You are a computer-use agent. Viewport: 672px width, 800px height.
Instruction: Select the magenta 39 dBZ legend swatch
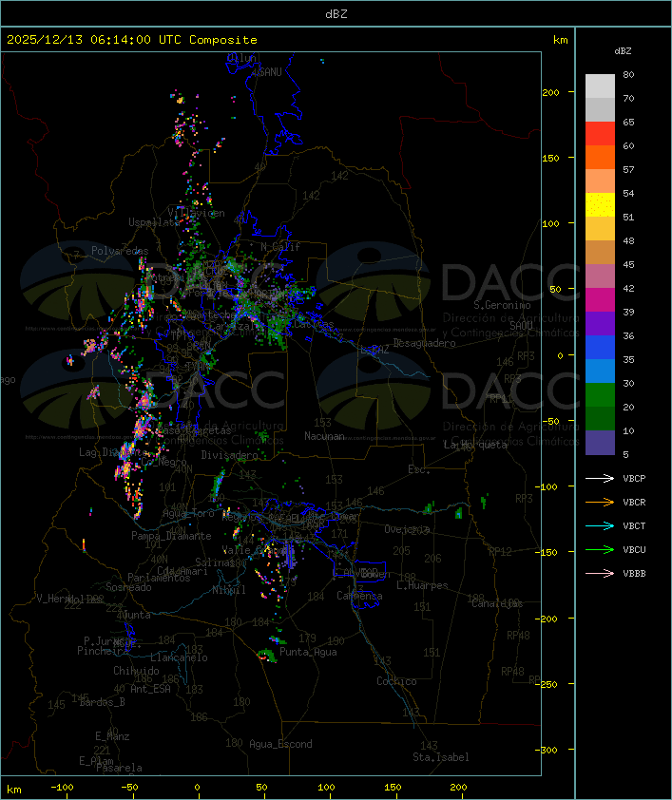(x=600, y=300)
